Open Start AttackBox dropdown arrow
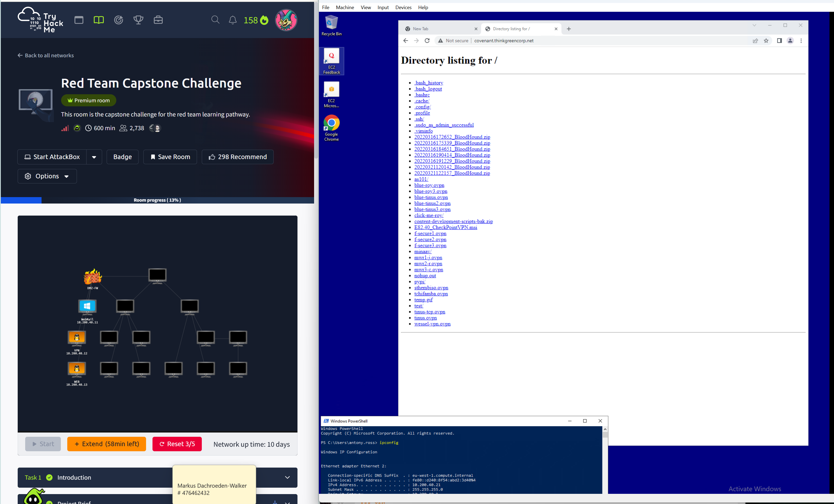 tap(94, 157)
